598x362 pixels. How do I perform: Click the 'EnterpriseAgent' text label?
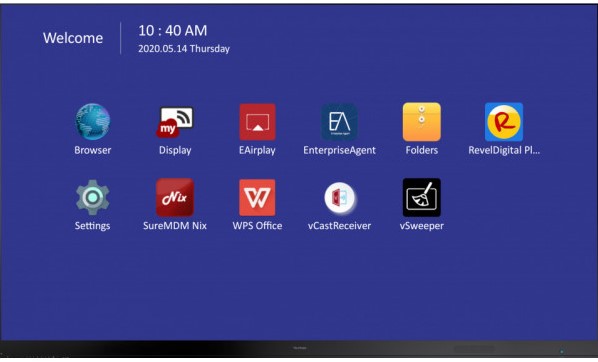tap(339, 150)
